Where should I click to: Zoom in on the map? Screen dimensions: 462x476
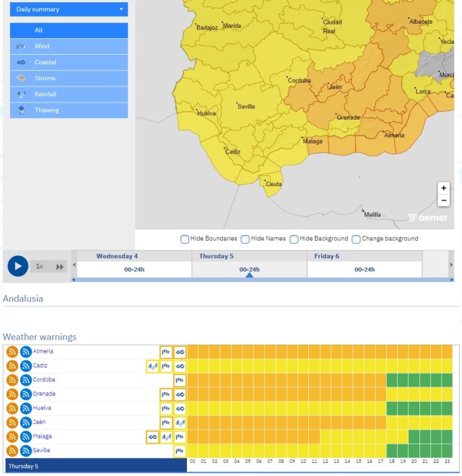[x=444, y=188]
